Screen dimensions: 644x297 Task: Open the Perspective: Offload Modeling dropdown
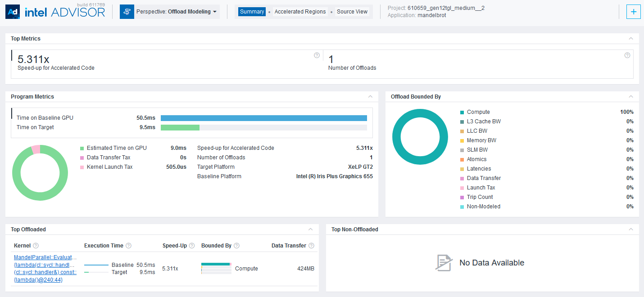coord(177,12)
